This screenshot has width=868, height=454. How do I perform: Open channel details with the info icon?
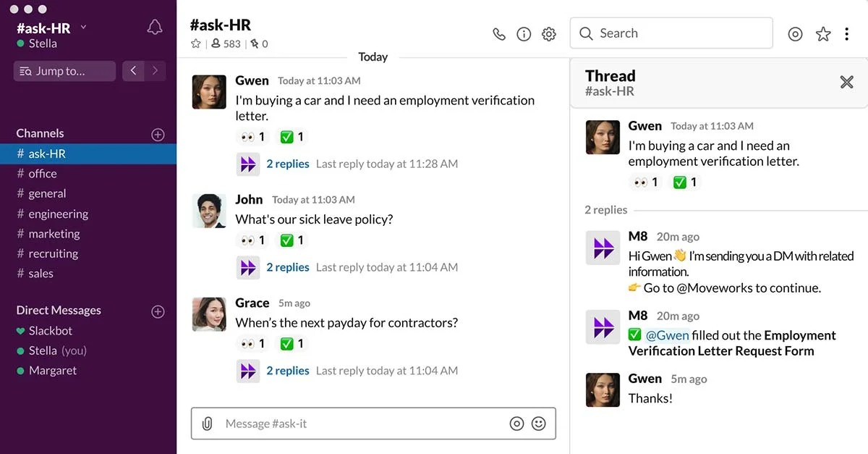pos(524,33)
